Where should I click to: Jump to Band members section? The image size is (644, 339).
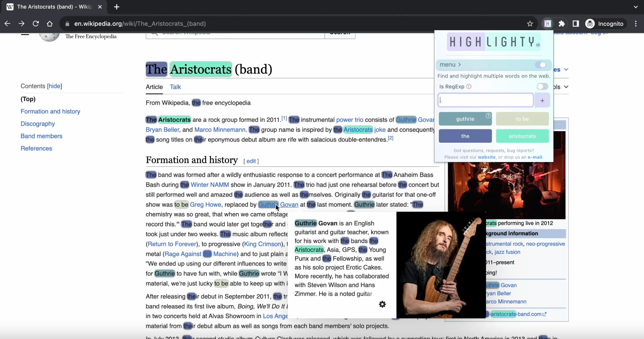[41, 136]
